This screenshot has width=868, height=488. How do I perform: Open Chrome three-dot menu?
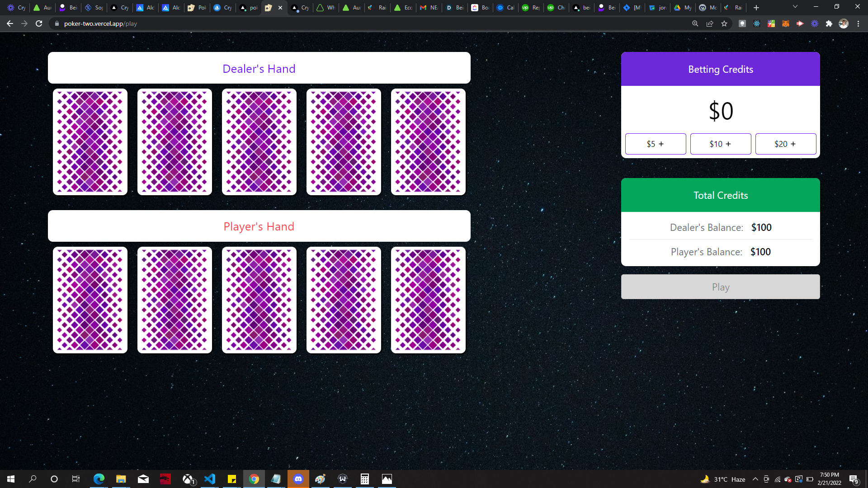858,23
